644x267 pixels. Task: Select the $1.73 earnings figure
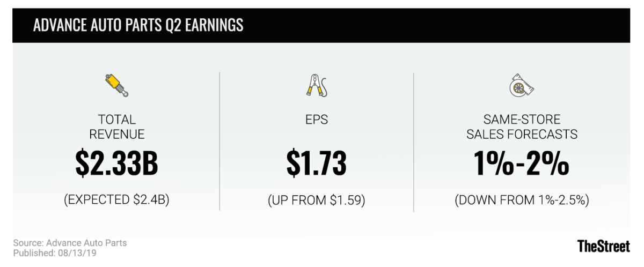point(317,164)
